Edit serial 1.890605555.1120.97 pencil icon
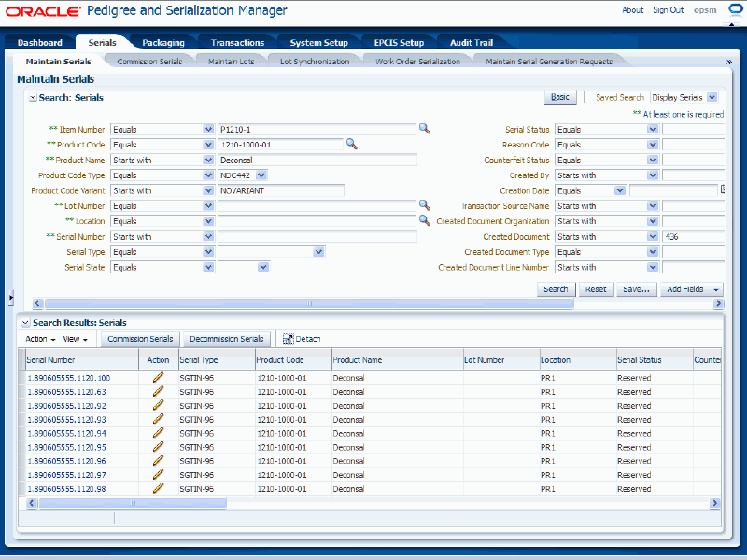The height and width of the screenshot is (560, 747). tap(158, 474)
